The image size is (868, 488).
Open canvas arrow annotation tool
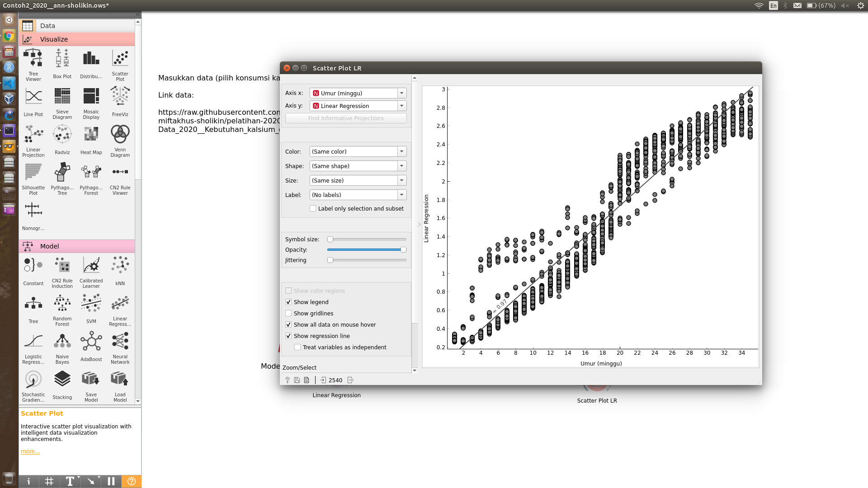pos(91,481)
